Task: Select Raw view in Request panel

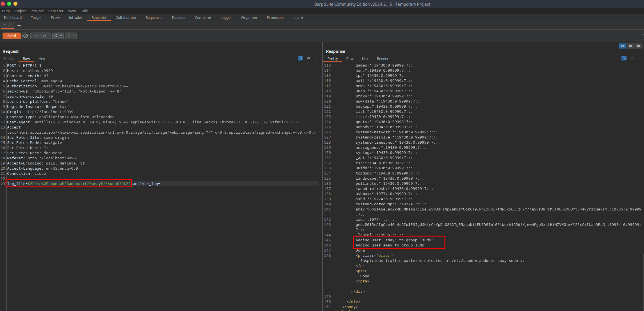Action: tap(26, 59)
